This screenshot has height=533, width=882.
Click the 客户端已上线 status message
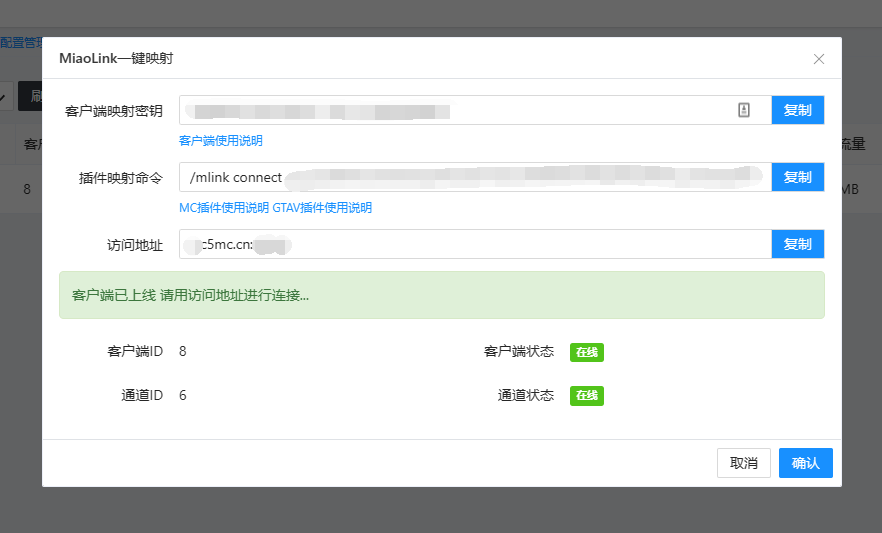tap(442, 295)
